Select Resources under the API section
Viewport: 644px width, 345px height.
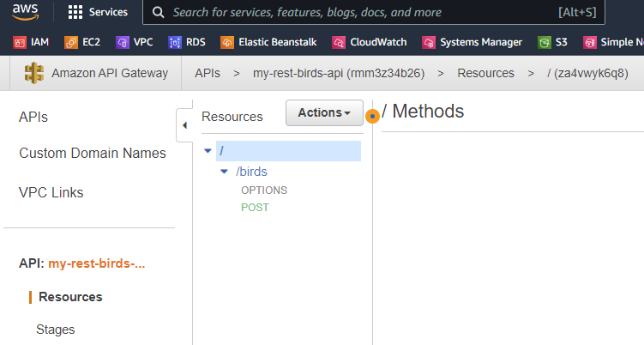point(70,297)
